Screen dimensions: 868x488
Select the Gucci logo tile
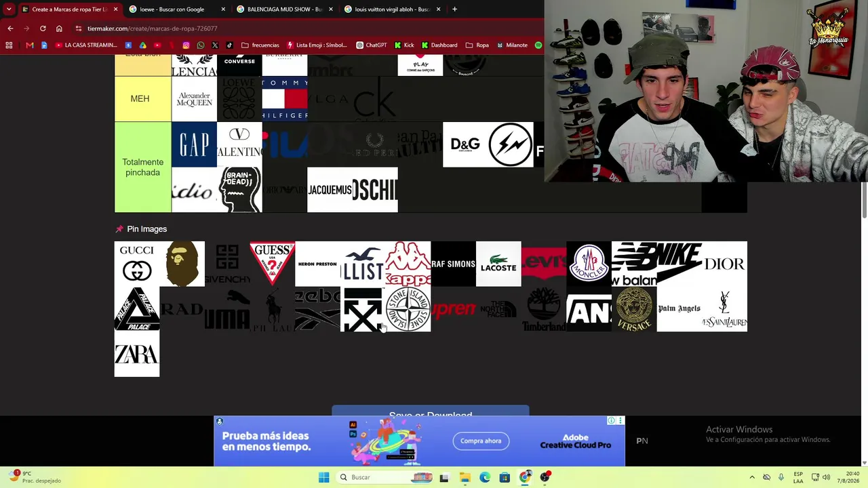point(137,264)
